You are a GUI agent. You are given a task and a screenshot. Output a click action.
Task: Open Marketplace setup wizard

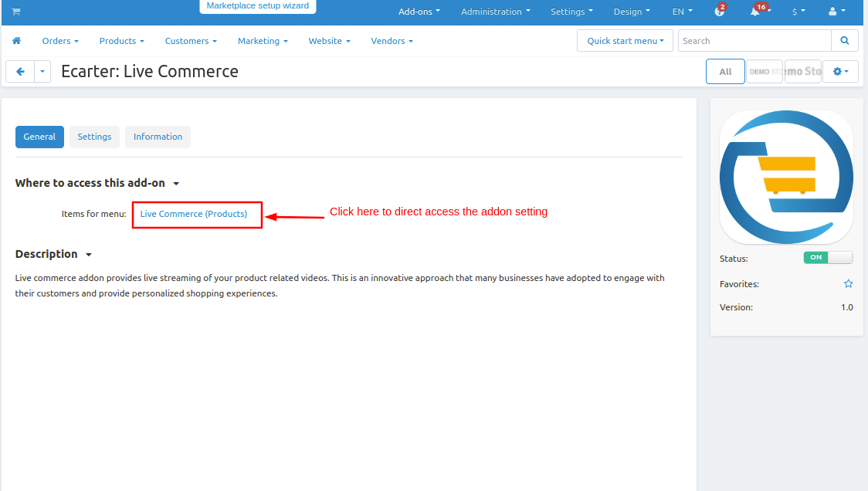click(257, 6)
